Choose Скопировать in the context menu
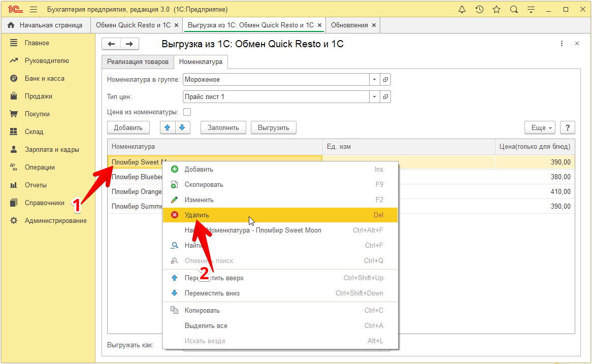Screen dimensions: 592x364 pyautogui.click(x=280, y=185)
